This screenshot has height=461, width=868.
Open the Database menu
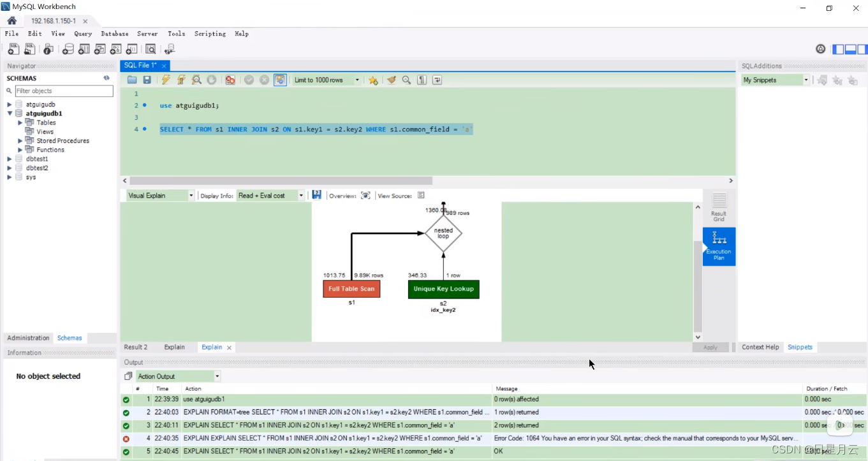pyautogui.click(x=115, y=34)
